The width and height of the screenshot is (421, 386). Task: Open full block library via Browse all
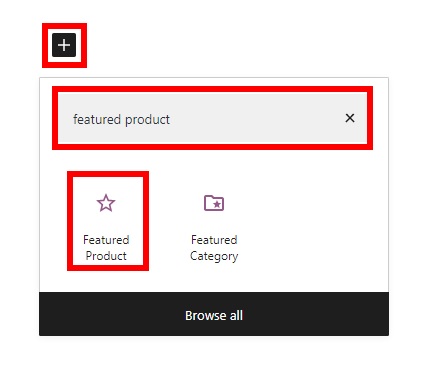tap(214, 314)
